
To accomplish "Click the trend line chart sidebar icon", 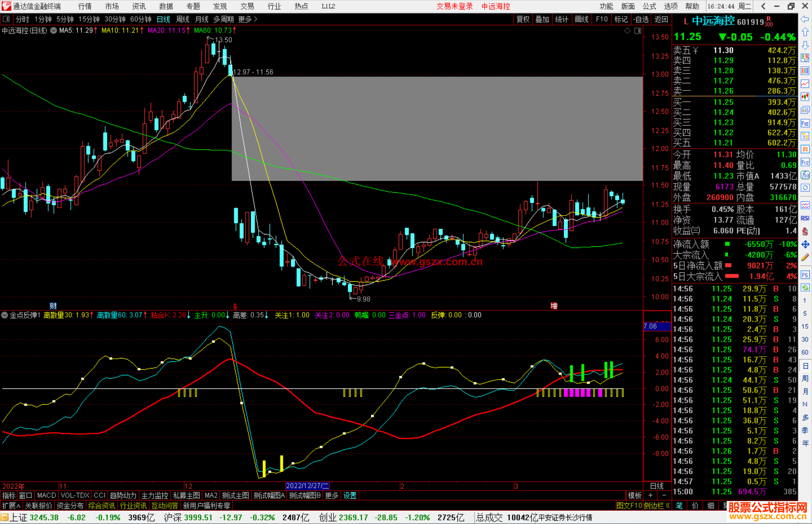I will 805,84.
